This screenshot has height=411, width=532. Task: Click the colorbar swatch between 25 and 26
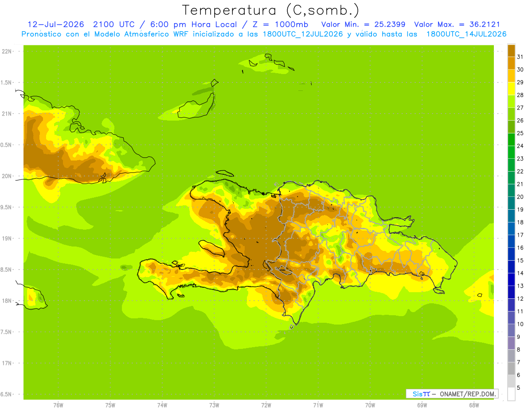511,127
